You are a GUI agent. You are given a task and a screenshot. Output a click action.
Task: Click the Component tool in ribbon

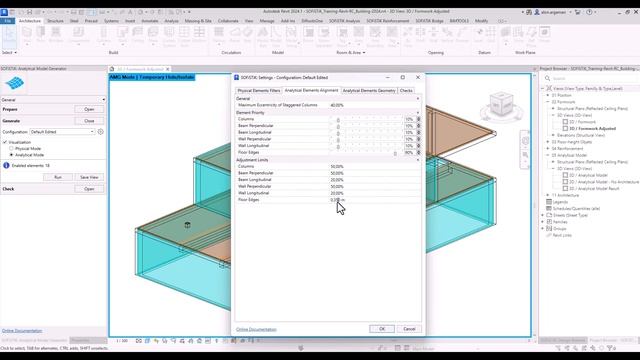(x=79, y=33)
